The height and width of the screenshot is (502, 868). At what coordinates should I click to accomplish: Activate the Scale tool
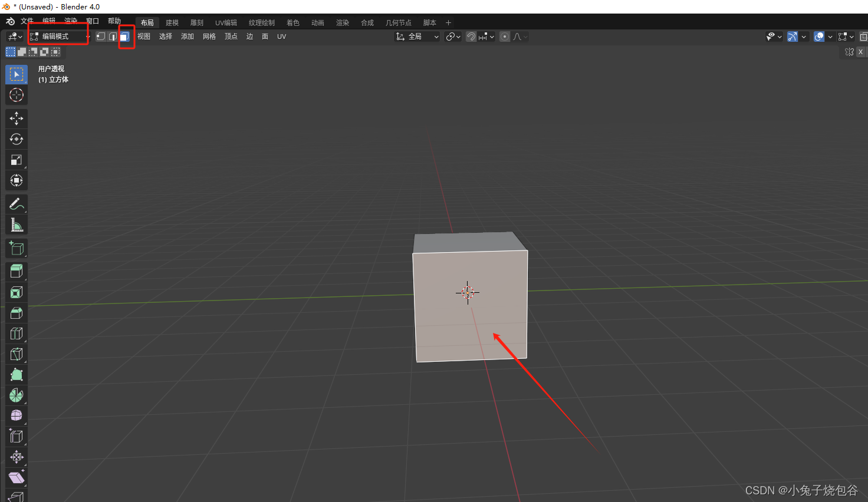(x=17, y=160)
